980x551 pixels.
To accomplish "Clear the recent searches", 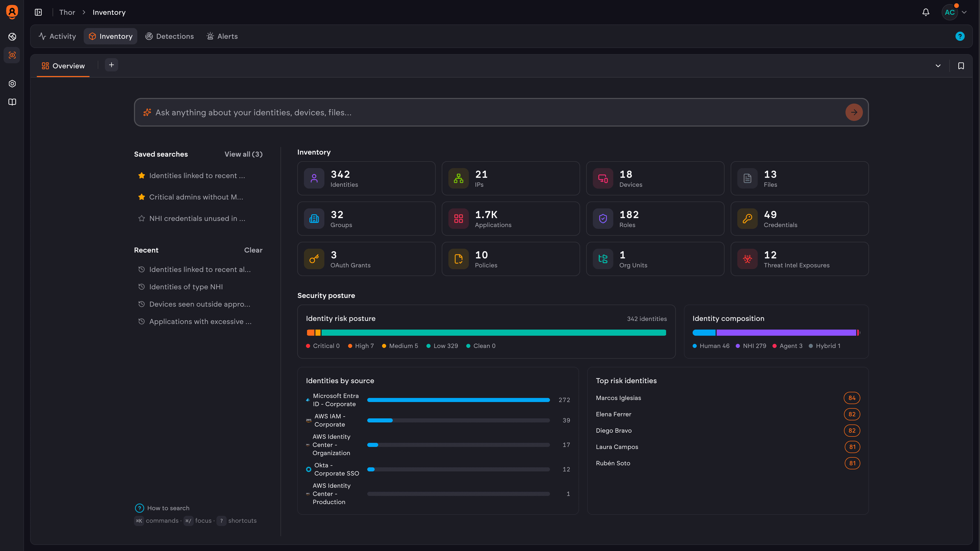I will click(253, 250).
